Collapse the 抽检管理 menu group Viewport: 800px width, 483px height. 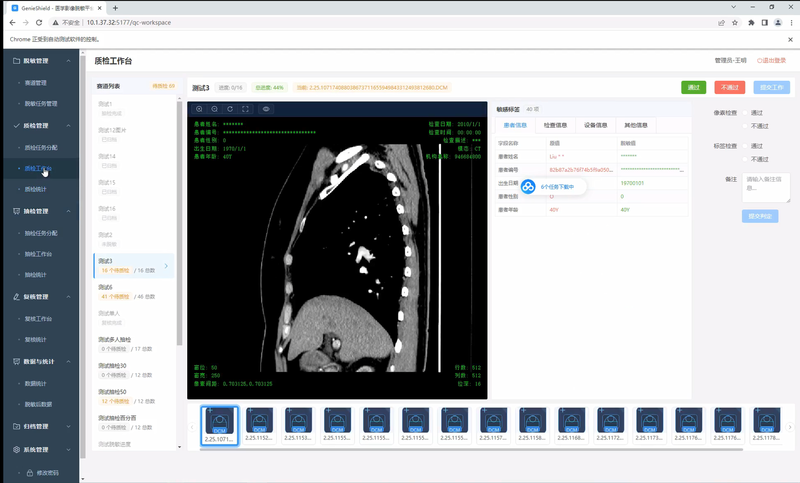coord(68,211)
